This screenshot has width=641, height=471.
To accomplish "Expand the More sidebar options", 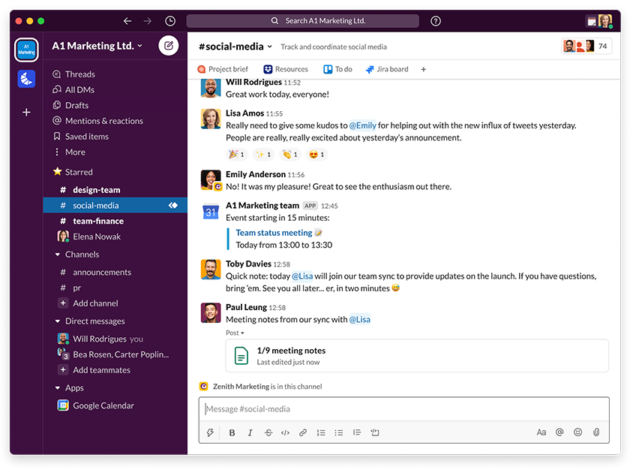I will click(x=69, y=152).
